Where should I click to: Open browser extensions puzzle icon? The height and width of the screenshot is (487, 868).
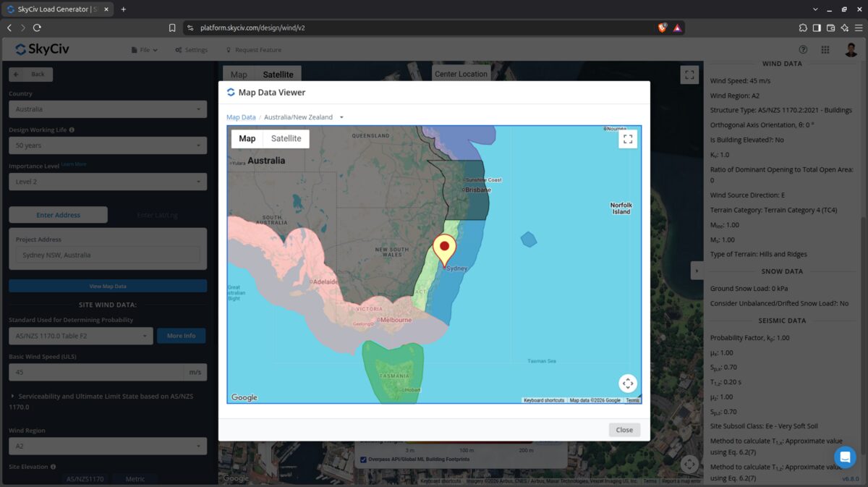pyautogui.click(x=803, y=27)
